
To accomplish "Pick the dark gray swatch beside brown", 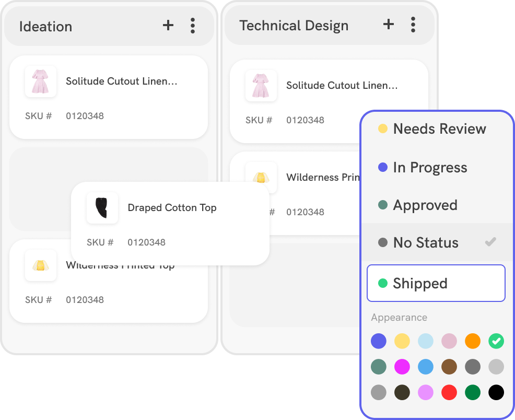I will (x=473, y=367).
